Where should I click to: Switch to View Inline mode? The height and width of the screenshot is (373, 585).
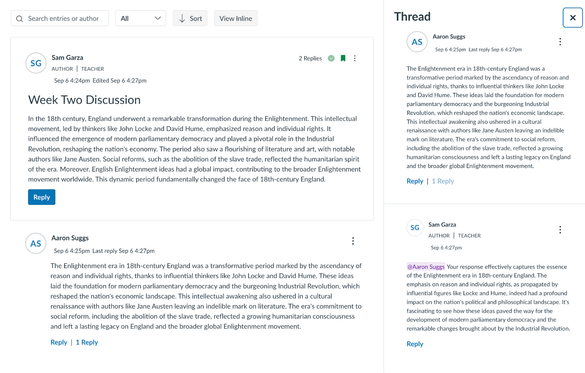click(x=235, y=18)
